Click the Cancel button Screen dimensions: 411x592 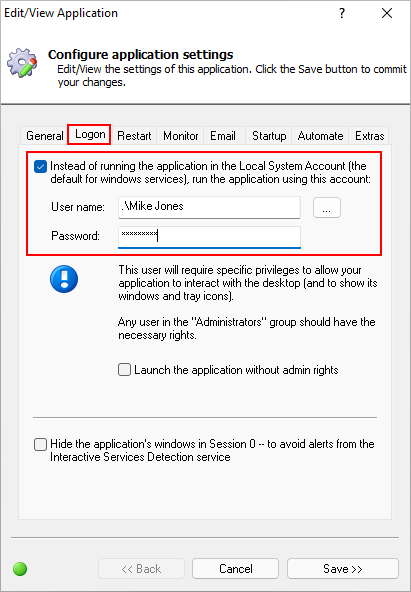[236, 569]
